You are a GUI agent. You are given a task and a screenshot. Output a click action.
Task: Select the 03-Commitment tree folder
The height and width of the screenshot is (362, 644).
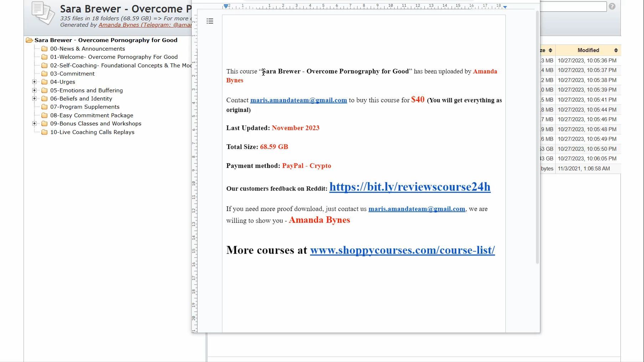[72, 74]
